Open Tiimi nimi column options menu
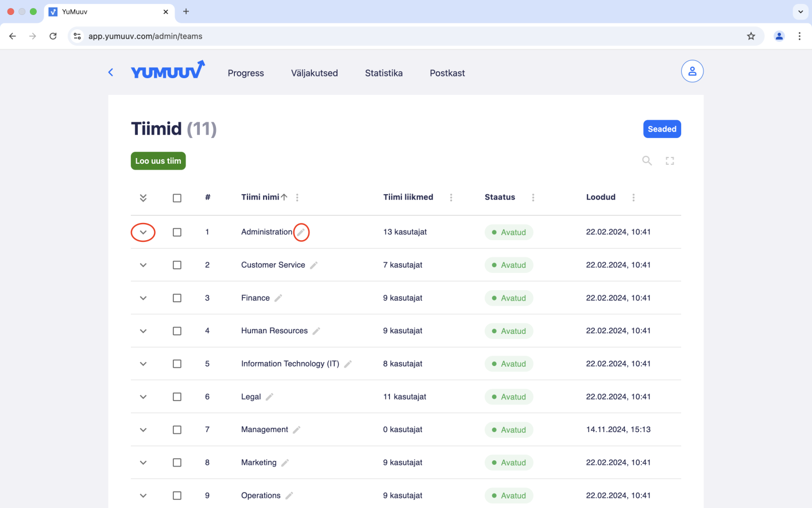The image size is (812, 508). [x=297, y=198]
